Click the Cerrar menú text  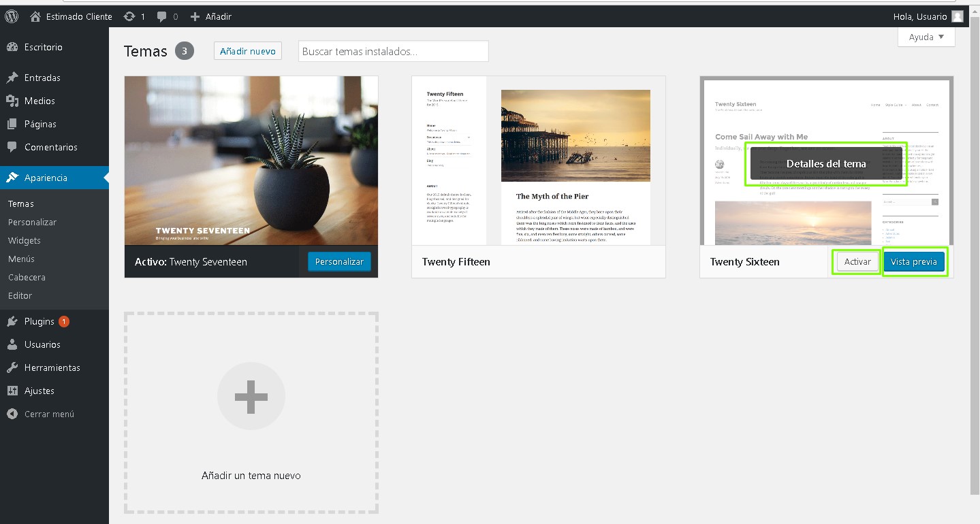tap(49, 414)
